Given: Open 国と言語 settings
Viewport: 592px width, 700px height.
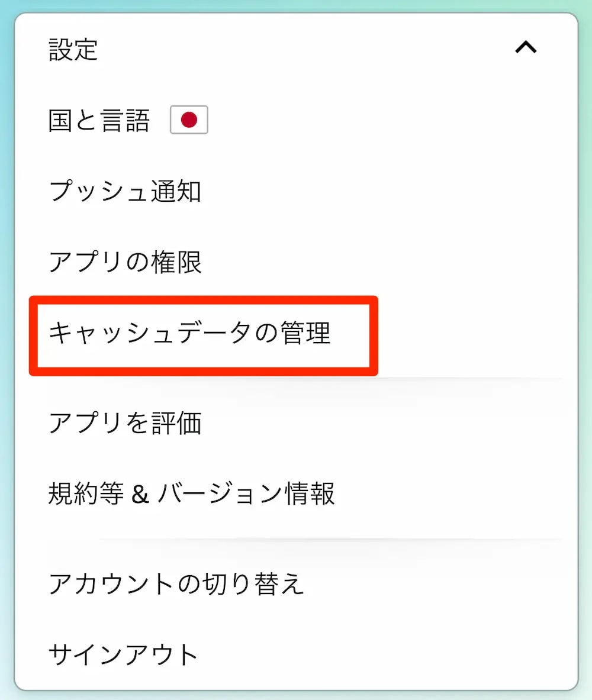Looking at the screenshot, I should 99,121.
